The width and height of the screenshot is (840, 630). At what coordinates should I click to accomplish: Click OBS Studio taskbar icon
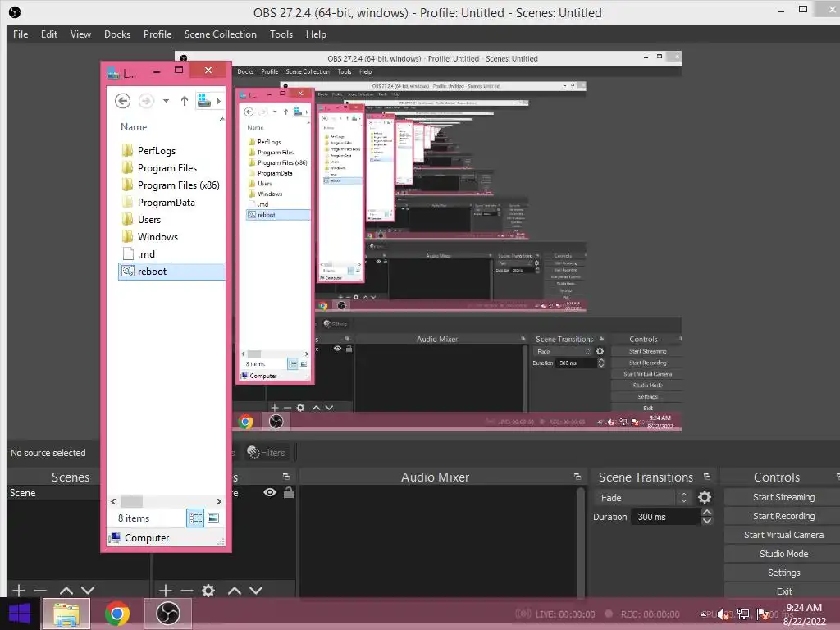pyautogui.click(x=167, y=614)
